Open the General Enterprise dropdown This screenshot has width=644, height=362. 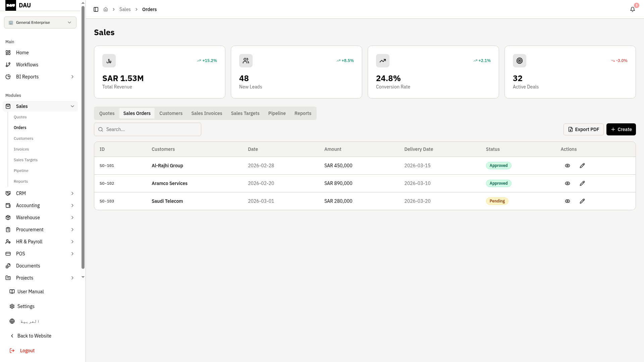point(40,22)
